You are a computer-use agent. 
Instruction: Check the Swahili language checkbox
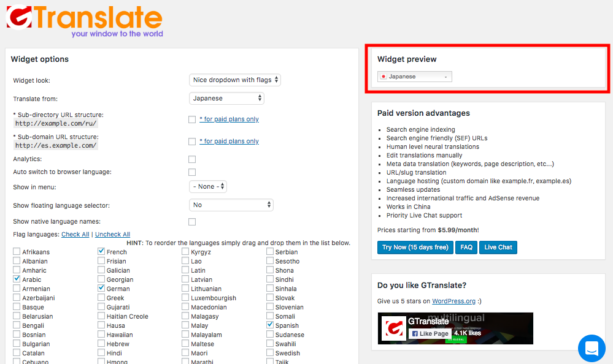click(270, 343)
